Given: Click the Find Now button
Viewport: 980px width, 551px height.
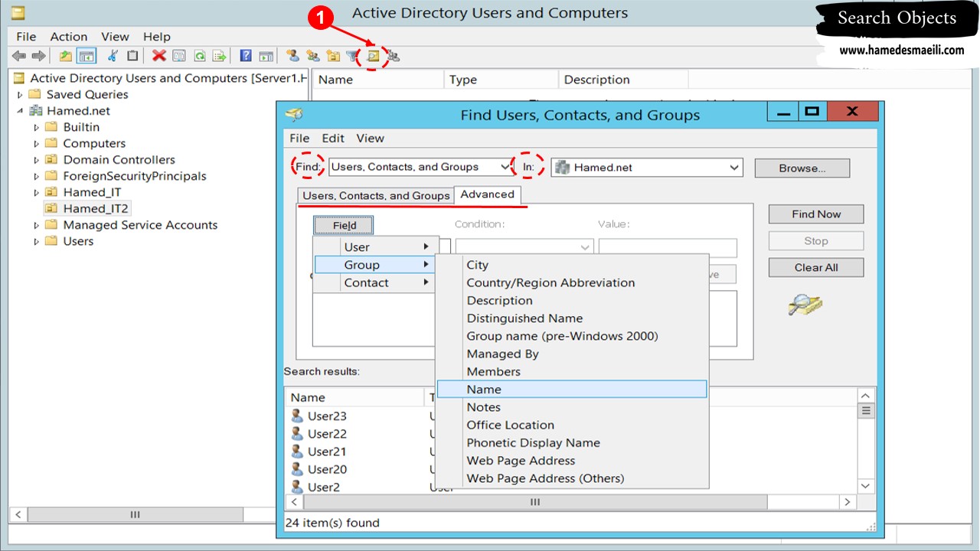Looking at the screenshot, I should tap(816, 214).
